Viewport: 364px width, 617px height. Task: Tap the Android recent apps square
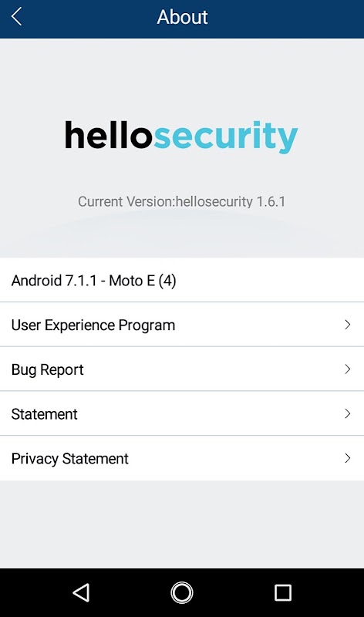click(x=282, y=592)
